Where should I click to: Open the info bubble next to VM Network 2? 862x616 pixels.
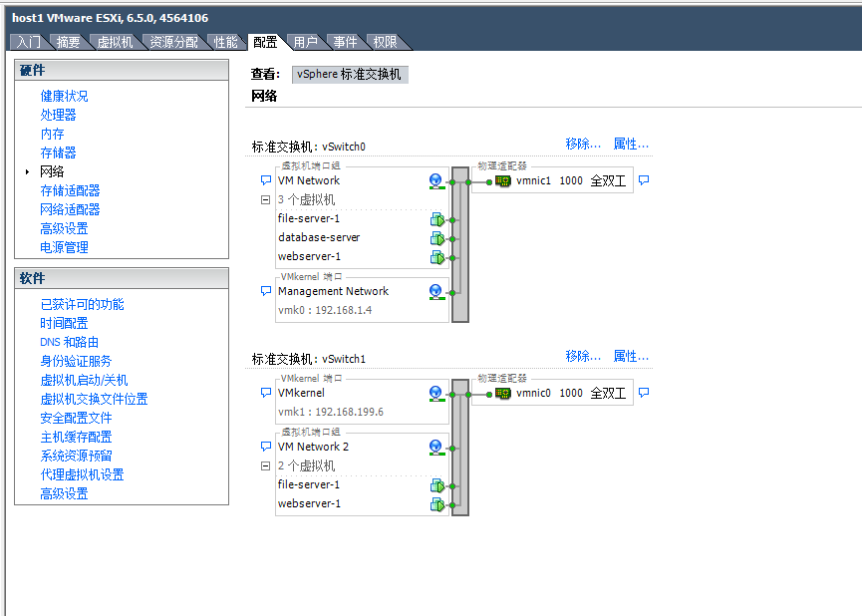[265, 446]
